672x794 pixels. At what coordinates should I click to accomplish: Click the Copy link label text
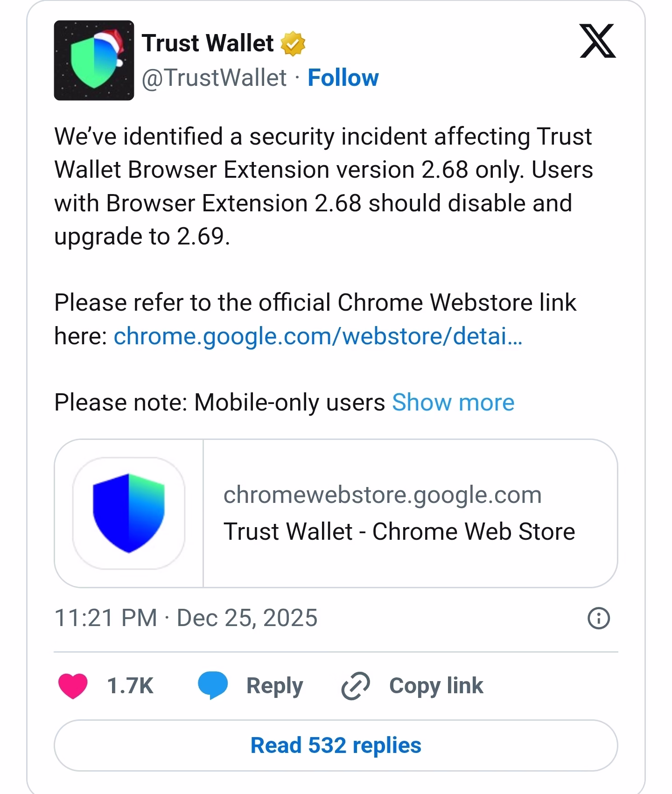click(x=436, y=685)
